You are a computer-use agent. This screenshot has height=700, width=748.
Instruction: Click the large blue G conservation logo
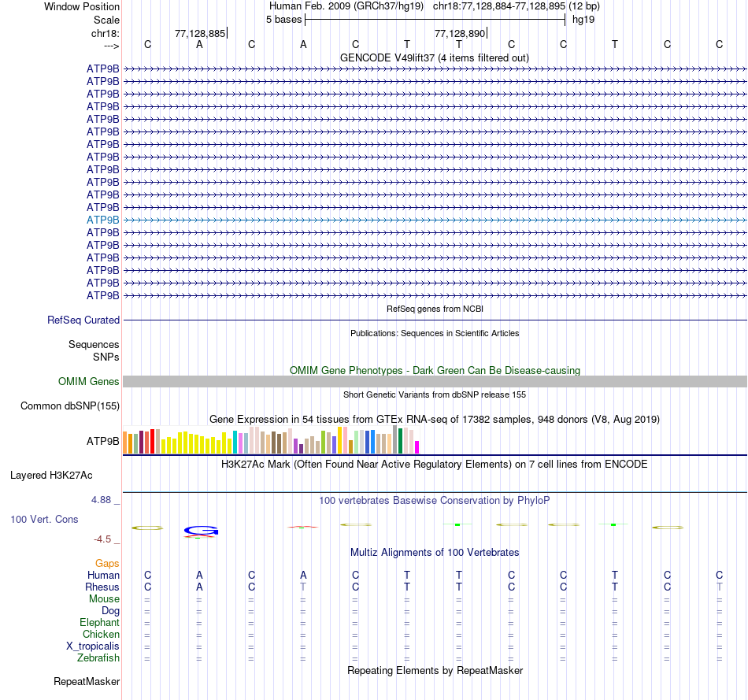[201, 530]
